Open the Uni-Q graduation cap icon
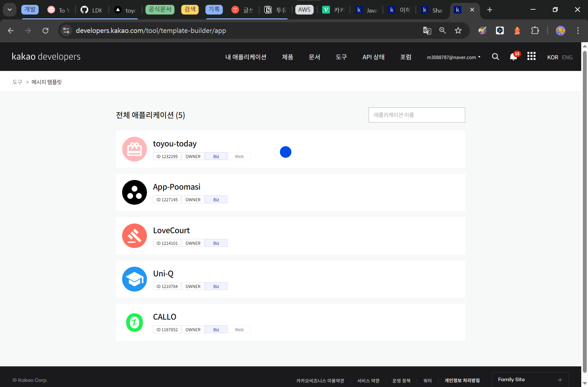Screen dimensions: 588x387 [134, 279]
